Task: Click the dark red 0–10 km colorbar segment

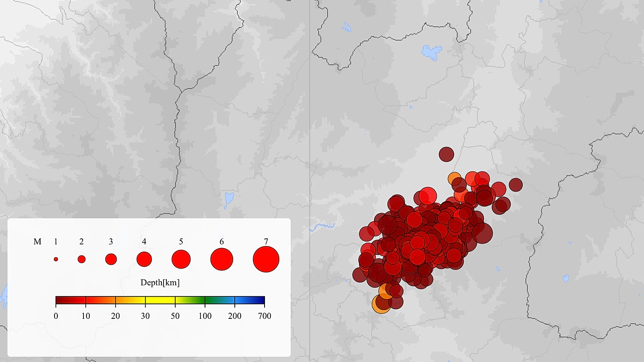Action: click(70, 300)
